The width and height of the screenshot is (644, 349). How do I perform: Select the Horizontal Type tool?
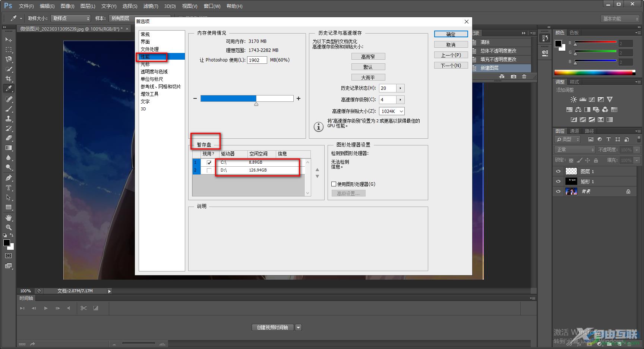8,188
